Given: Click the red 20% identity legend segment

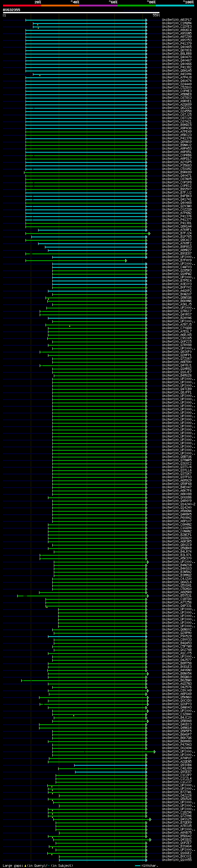Looking at the screenshot, I should (22, 6).
